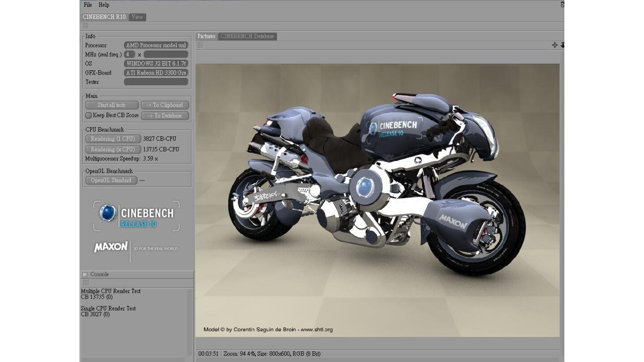Screen dimensions: 644x362
Task: Click the move view cross-arrows icon
Action: click(x=555, y=45)
